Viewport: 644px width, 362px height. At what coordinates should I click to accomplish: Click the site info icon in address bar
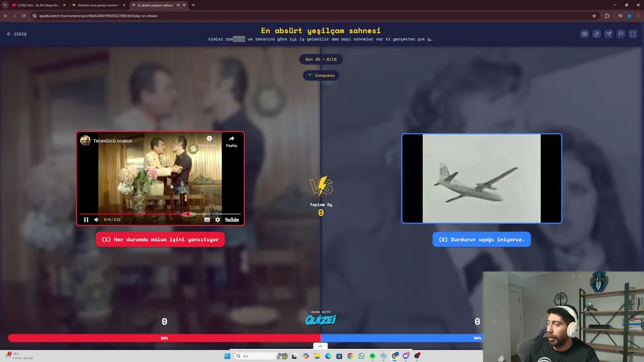pos(35,16)
